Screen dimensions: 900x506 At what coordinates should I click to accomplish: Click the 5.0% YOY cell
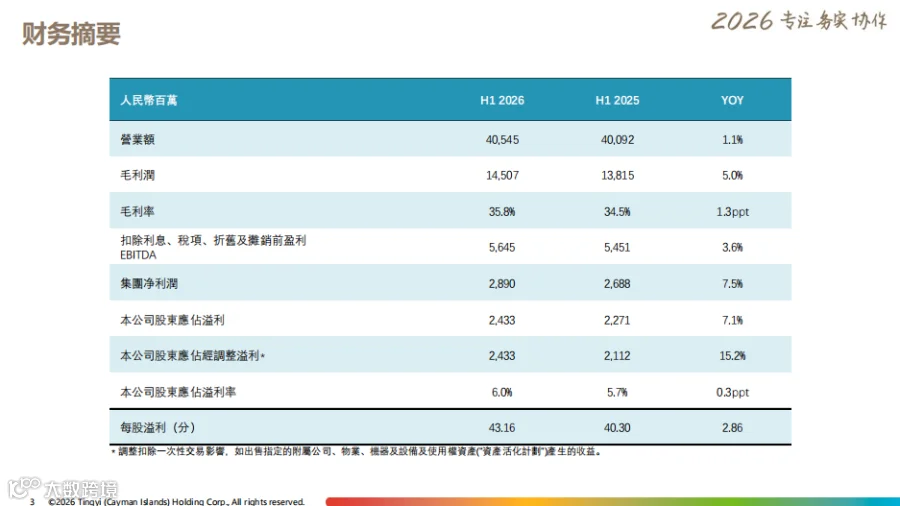point(732,176)
